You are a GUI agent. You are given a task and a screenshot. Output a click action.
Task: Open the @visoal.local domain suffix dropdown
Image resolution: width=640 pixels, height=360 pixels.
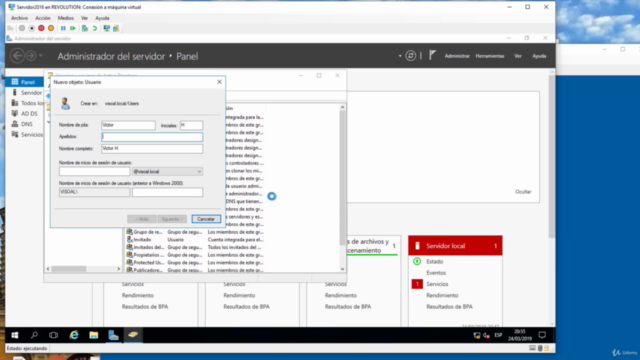pos(199,171)
